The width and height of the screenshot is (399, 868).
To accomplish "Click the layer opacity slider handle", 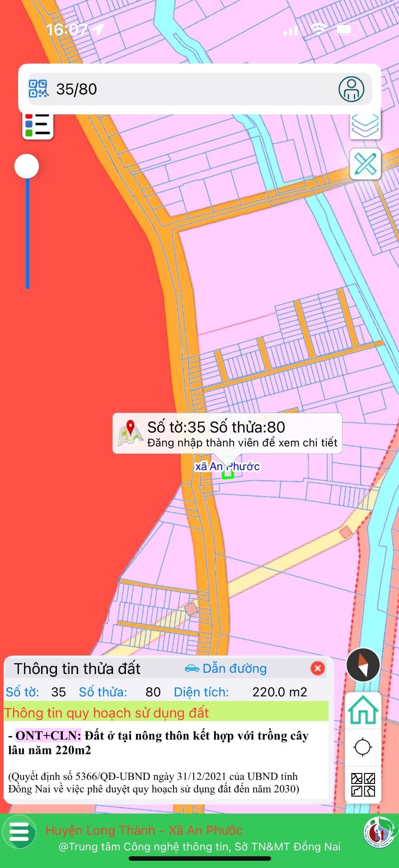I will (27, 166).
